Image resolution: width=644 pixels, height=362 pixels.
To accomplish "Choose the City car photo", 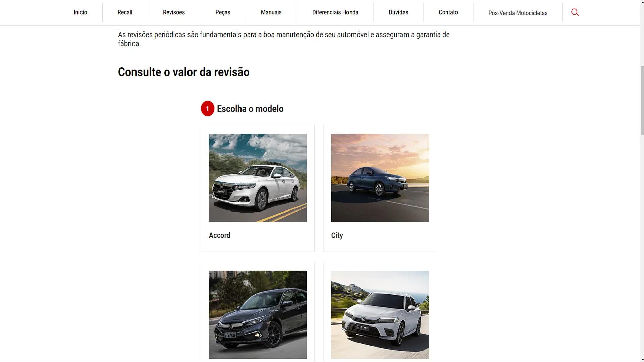I will [x=380, y=178].
